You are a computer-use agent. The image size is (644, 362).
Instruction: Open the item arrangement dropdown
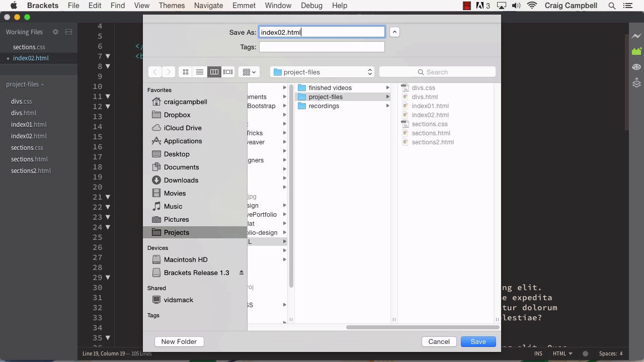coord(249,72)
